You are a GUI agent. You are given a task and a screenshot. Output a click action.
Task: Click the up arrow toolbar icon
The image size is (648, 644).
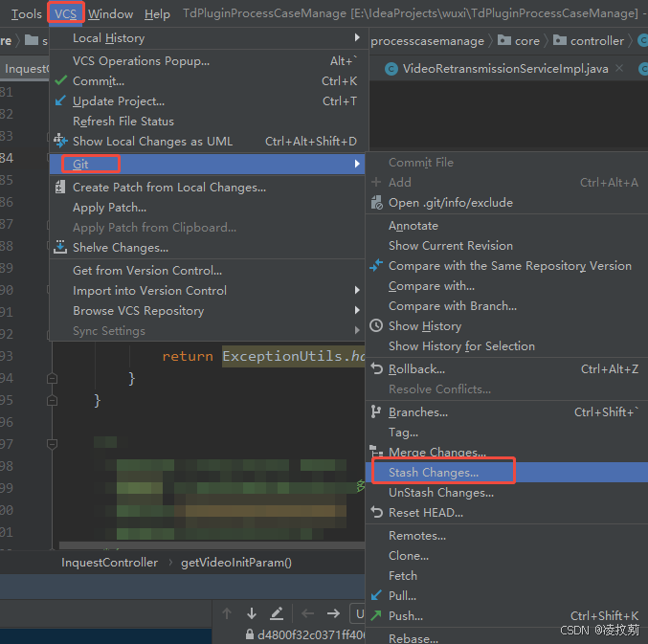tap(227, 613)
